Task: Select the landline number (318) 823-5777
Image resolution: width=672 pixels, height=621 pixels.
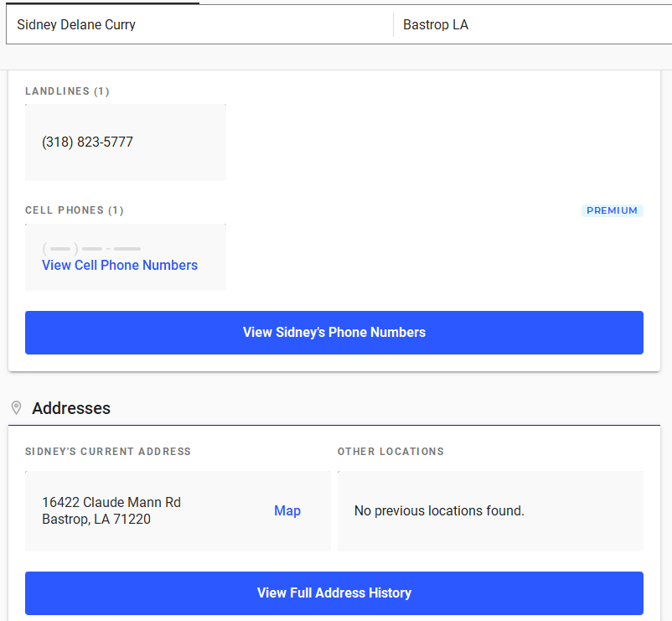Action: point(87,142)
